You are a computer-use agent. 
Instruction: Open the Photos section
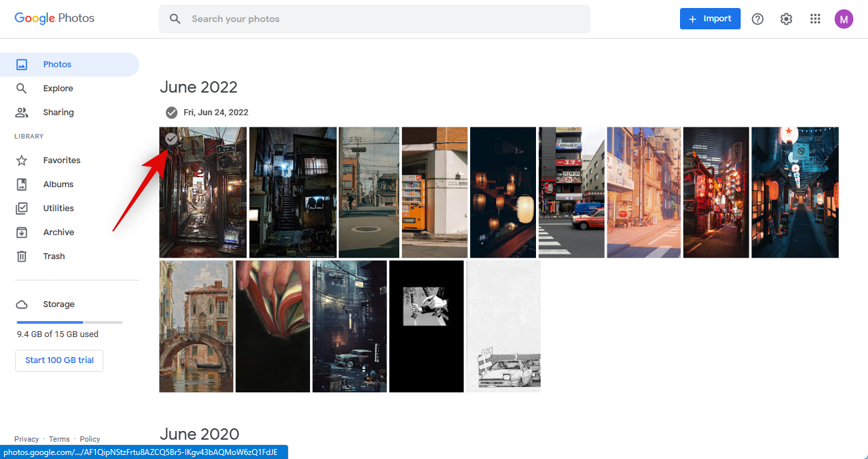pyautogui.click(x=69, y=65)
